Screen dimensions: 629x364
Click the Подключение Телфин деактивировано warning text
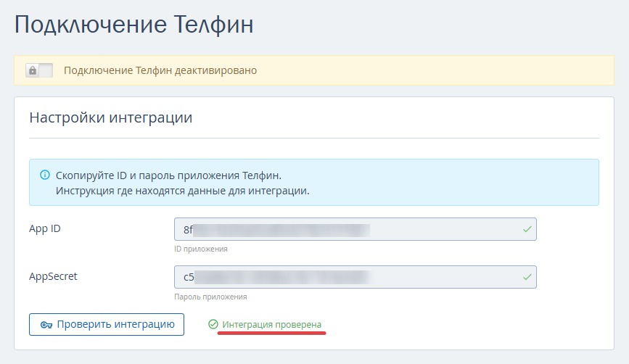(x=160, y=70)
